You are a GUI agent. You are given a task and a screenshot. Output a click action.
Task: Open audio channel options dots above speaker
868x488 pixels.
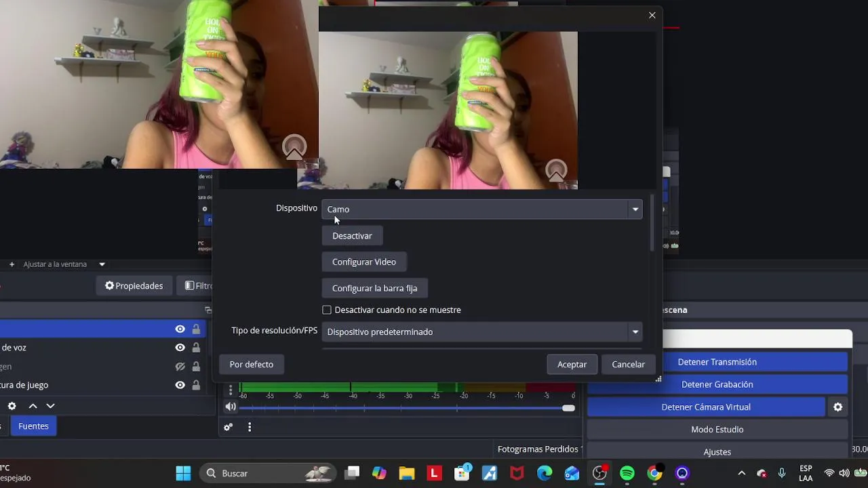point(231,390)
